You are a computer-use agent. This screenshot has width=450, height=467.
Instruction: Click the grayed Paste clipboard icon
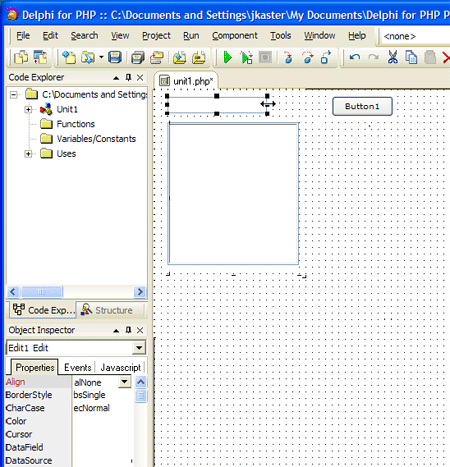coord(430,58)
